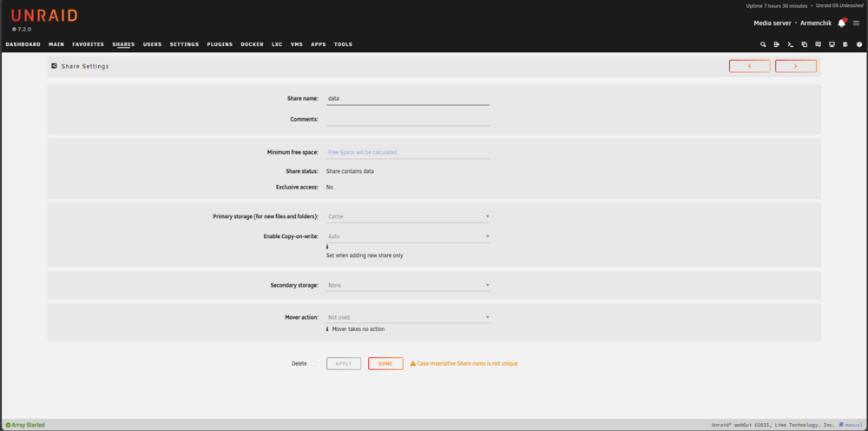868x431 pixels.
Task: Go to previous share with left arrow button
Action: pos(750,66)
